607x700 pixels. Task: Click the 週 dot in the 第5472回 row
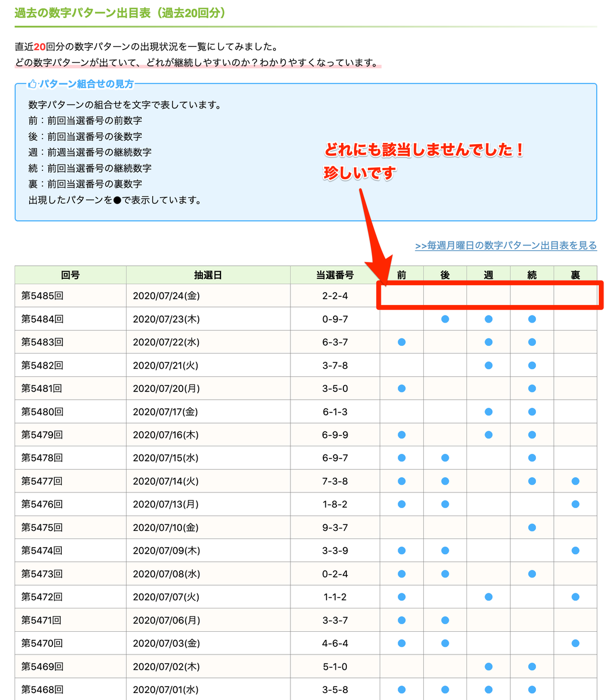tap(489, 597)
